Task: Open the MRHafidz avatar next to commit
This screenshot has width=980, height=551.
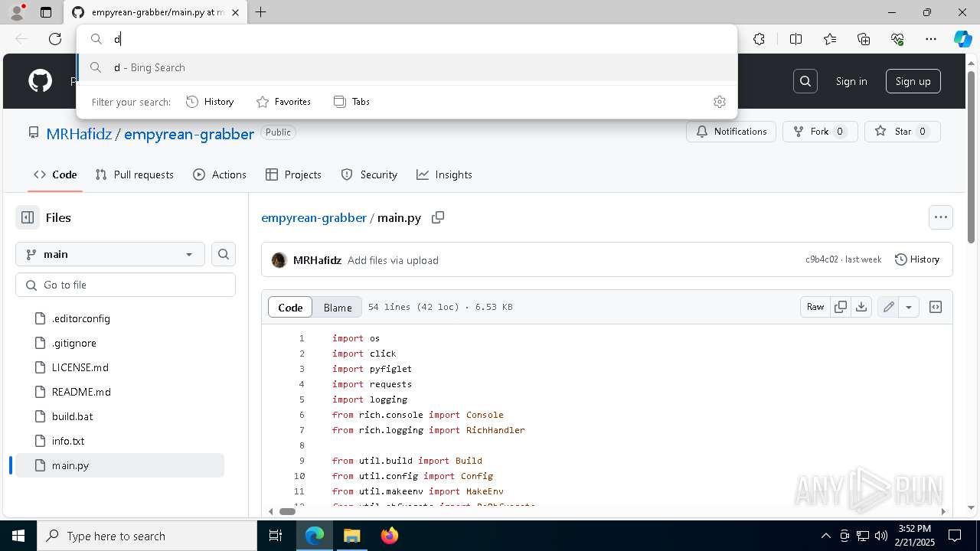Action: (279, 260)
